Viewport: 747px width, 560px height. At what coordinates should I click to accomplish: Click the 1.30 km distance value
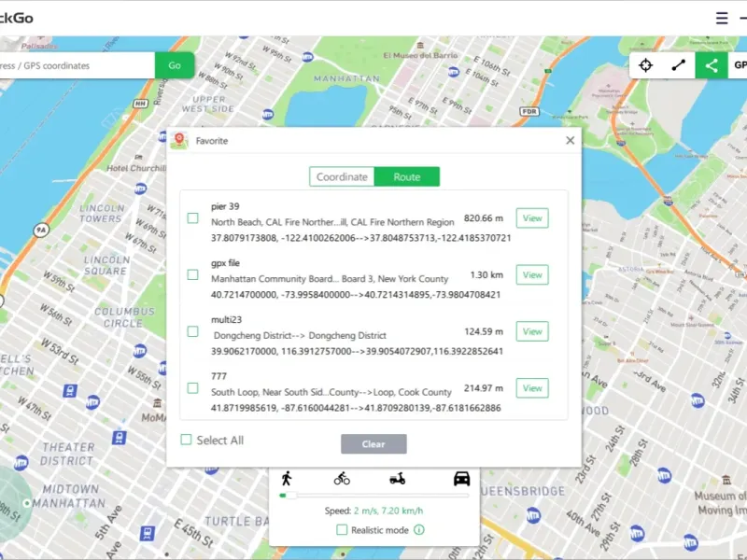(486, 274)
